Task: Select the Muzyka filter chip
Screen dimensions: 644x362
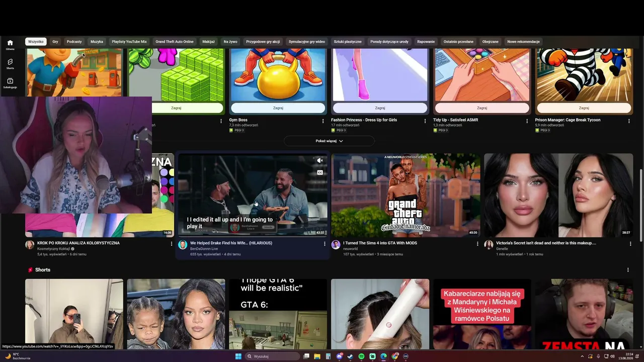Action: (x=97, y=42)
